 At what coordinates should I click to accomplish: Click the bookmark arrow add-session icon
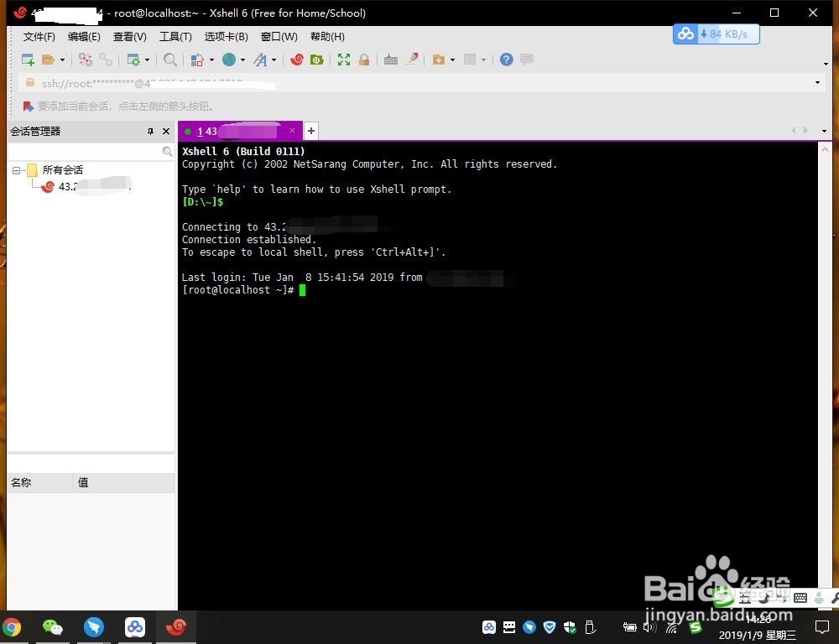[x=28, y=106]
